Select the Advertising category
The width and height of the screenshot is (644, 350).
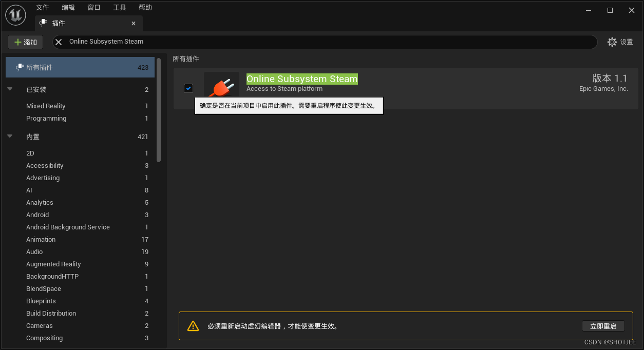tap(80, 178)
